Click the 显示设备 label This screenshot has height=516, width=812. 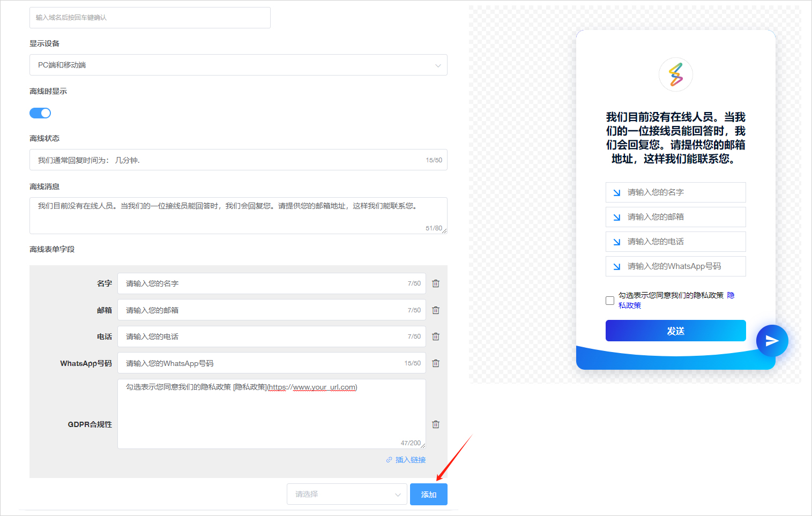point(44,43)
